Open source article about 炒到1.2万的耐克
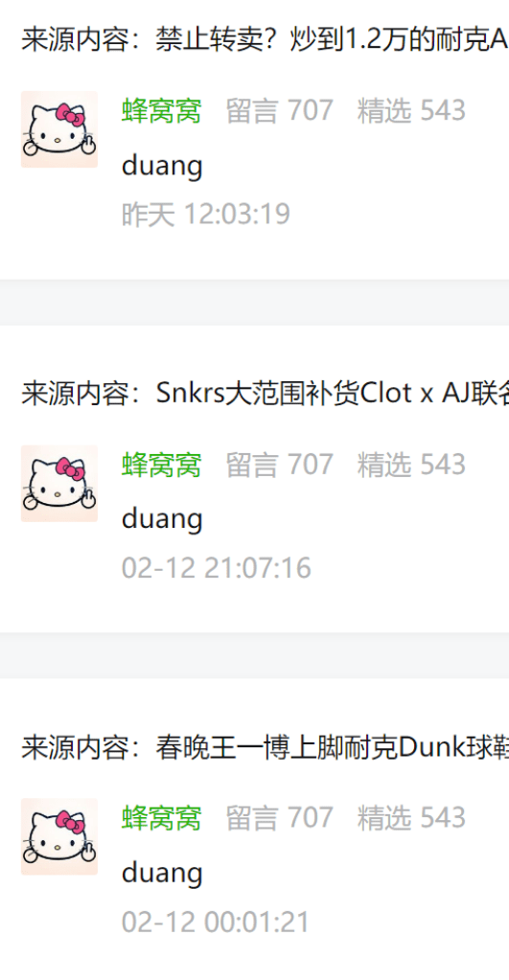The height and width of the screenshot is (980, 509). 265,40
